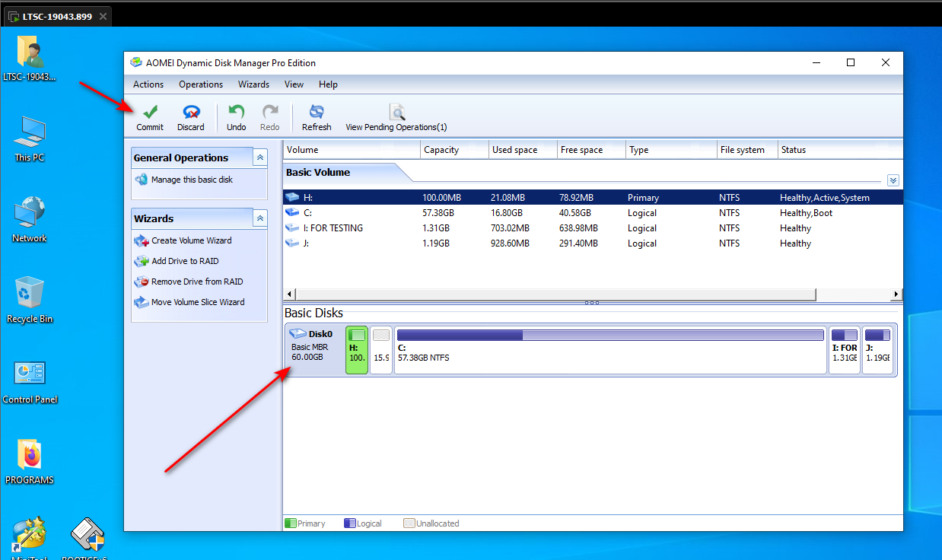Open Recycle Bin desktop icon
The image size is (942, 560).
[x=30, y=300]
